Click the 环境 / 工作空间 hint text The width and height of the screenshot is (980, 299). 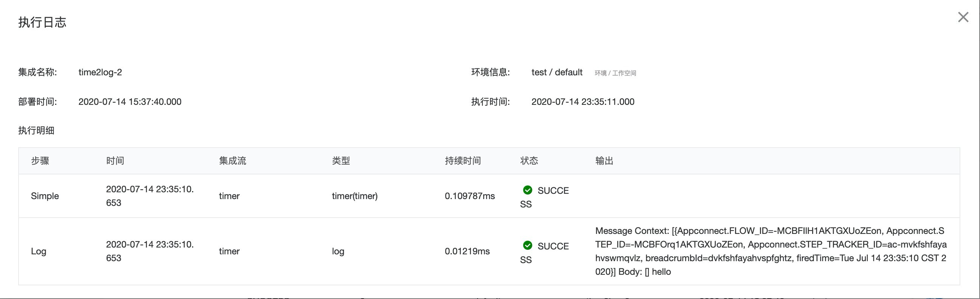click(x=615, y=73)
